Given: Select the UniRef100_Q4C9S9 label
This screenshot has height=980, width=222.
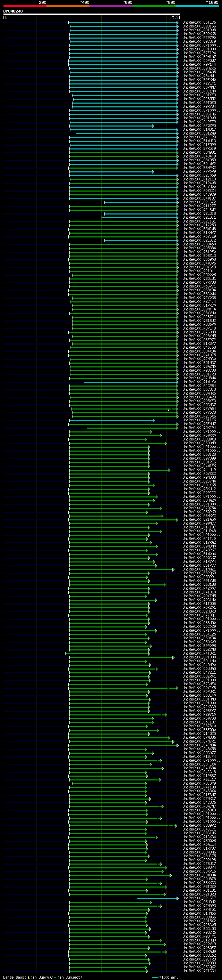Looking at the screenshot, I should [x=199, y=194].
